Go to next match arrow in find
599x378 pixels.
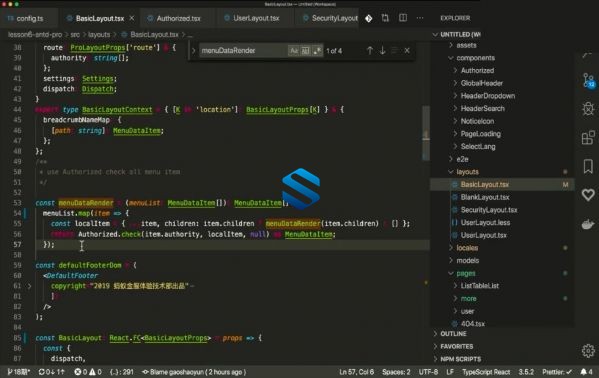click(382, 50)
